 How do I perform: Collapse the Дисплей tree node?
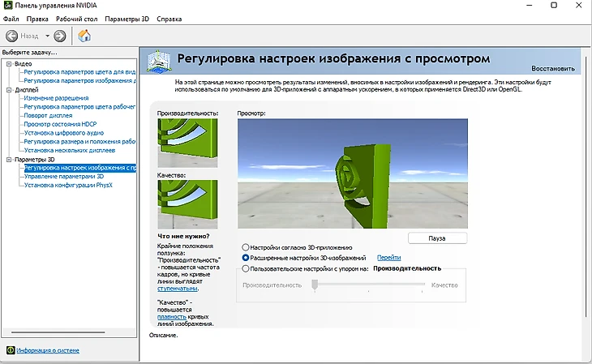coord(8,89)
